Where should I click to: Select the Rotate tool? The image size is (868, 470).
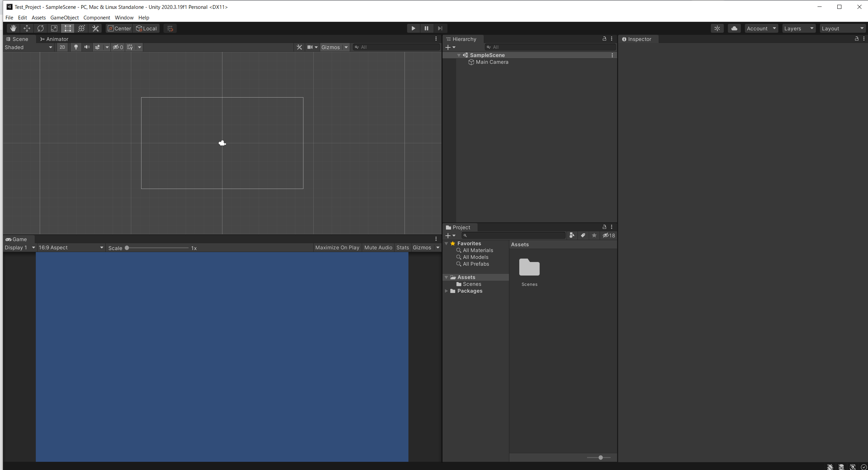(x=41, y=28)
